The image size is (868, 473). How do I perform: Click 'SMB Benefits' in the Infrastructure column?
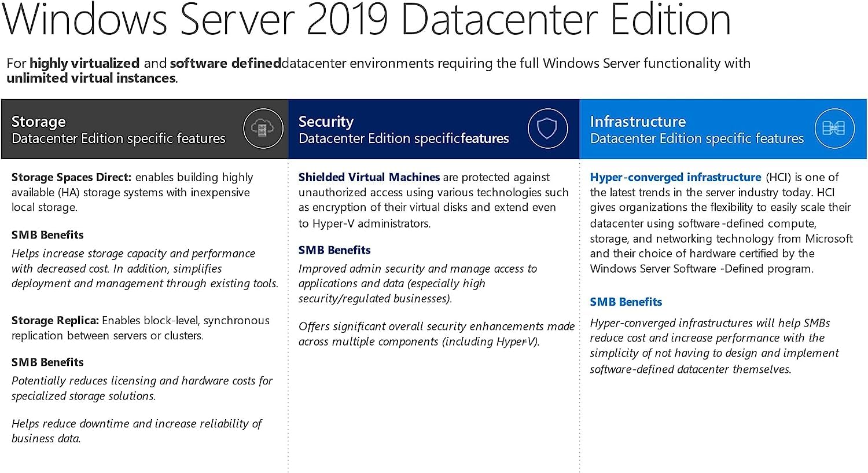[626, 302]
